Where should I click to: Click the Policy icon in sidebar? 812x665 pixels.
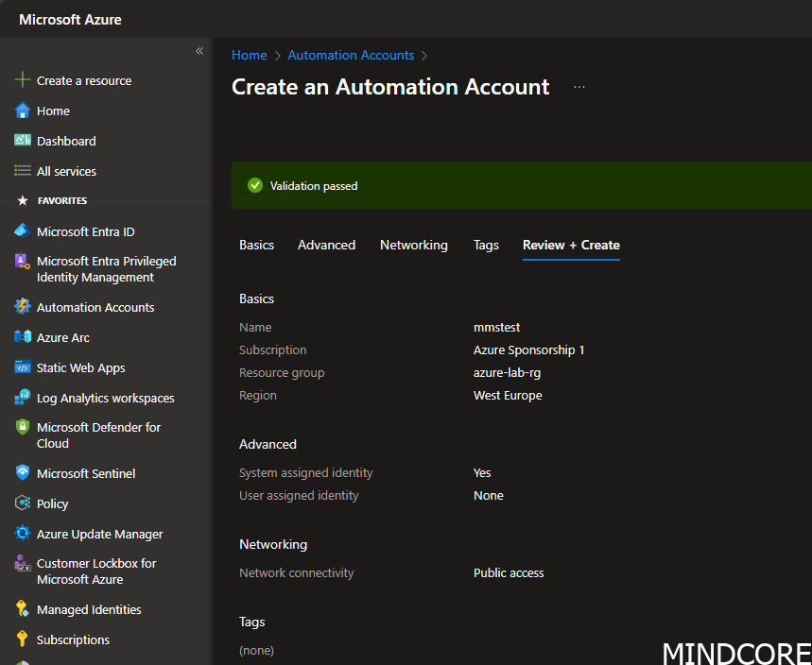[23, 503]
